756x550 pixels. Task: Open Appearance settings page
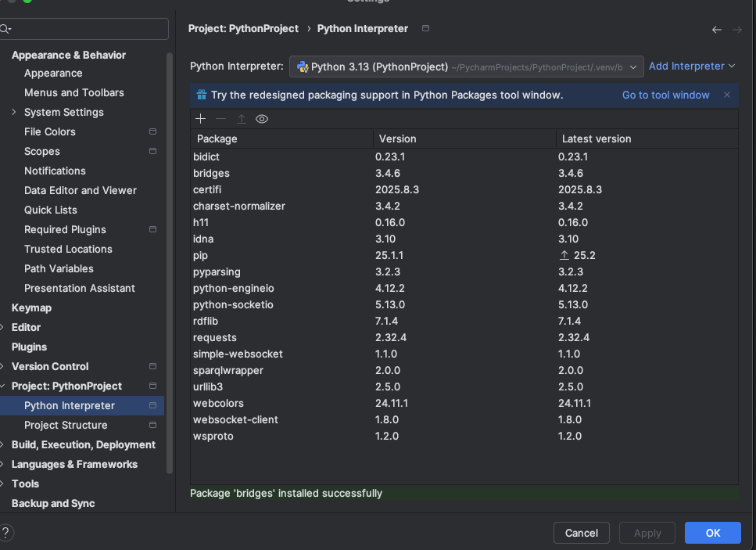click(53, 73)
